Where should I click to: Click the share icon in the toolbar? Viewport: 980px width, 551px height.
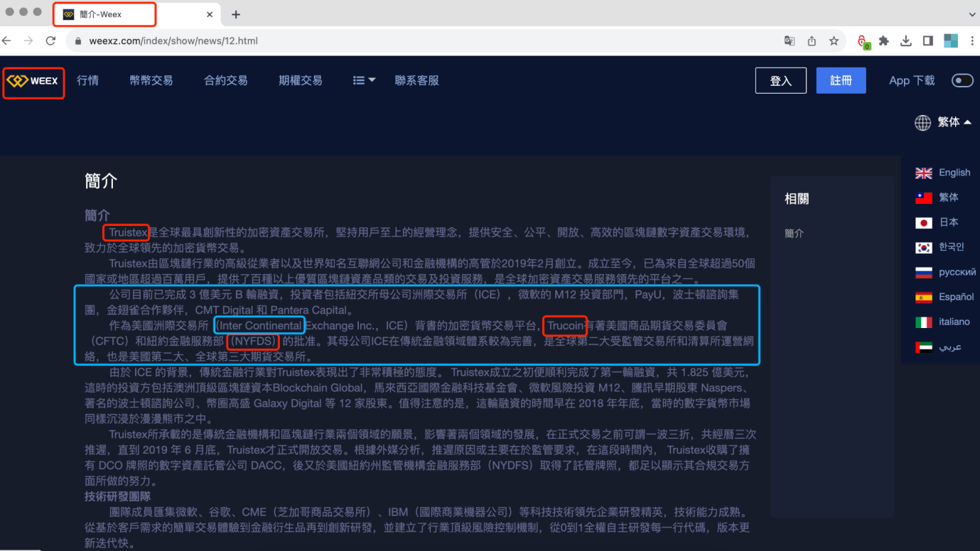pyautogui.click(x=811, y=40)
